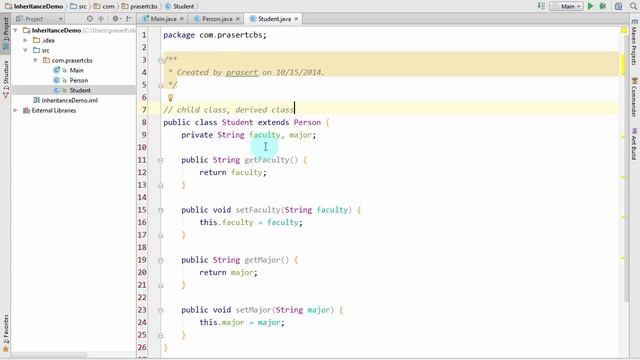640x360 pixels.
Task: Open the Project Structure icon in top toolbar
Action: coord(618,6)
